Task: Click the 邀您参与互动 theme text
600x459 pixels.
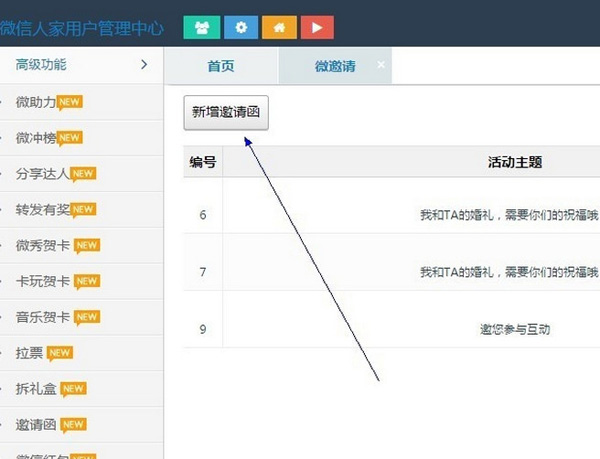Action: (x=515, y=329)
